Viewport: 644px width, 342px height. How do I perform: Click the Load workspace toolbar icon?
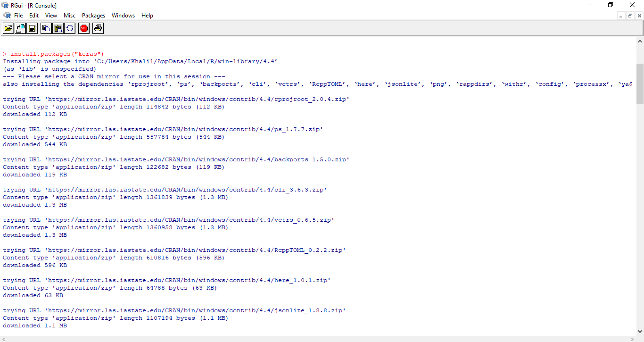coord(20,29)
